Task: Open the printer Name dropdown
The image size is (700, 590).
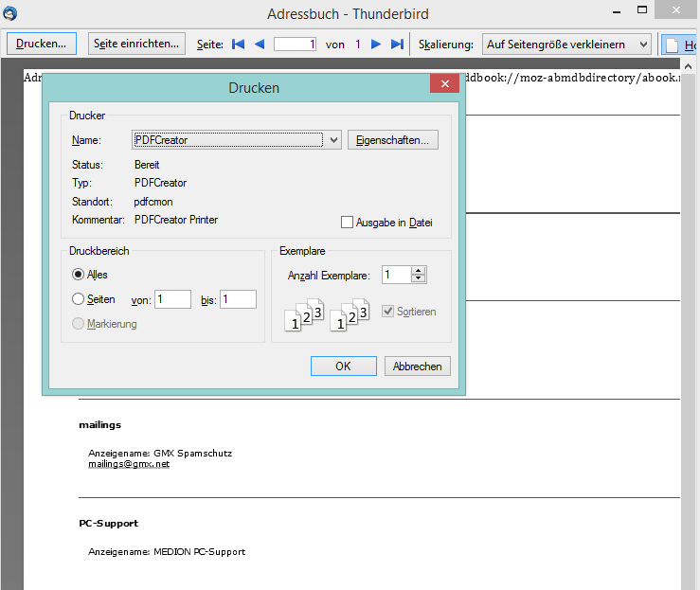Action: (237, 140)
